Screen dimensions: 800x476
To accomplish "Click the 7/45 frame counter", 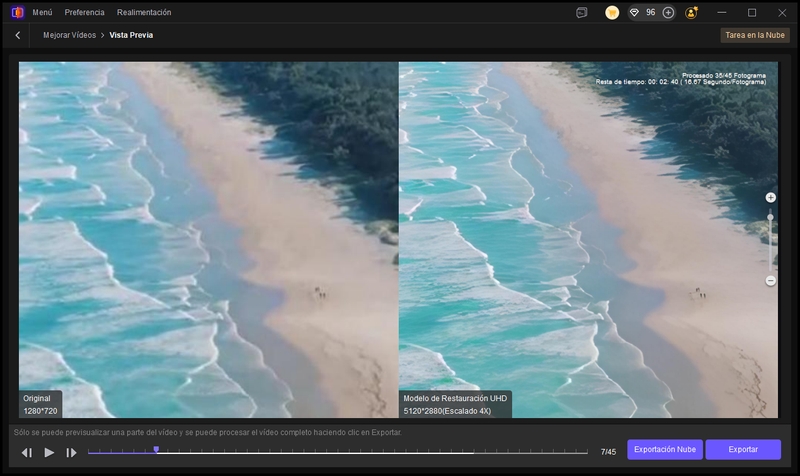I will click(608, 452).
